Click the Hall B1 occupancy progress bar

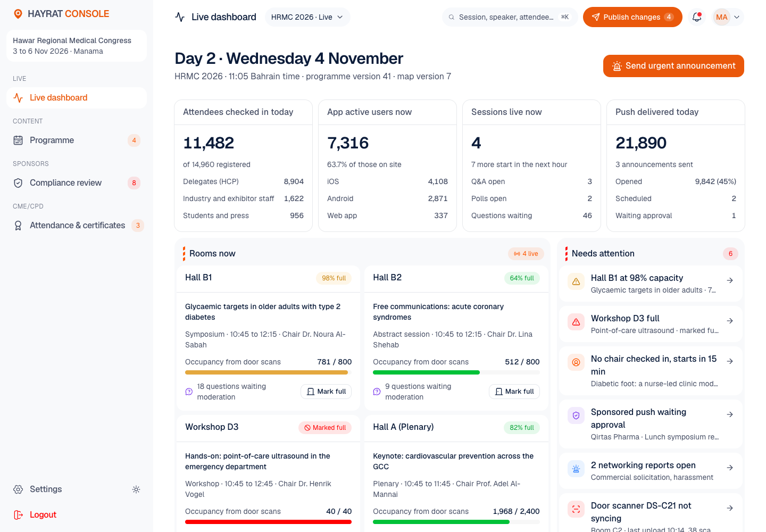tap(268, 372)
